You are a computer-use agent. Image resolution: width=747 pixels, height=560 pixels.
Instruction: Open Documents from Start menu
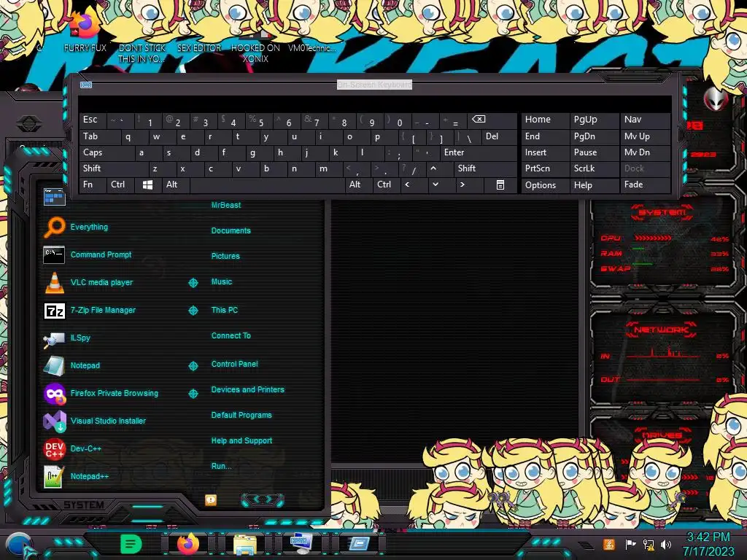231,230
